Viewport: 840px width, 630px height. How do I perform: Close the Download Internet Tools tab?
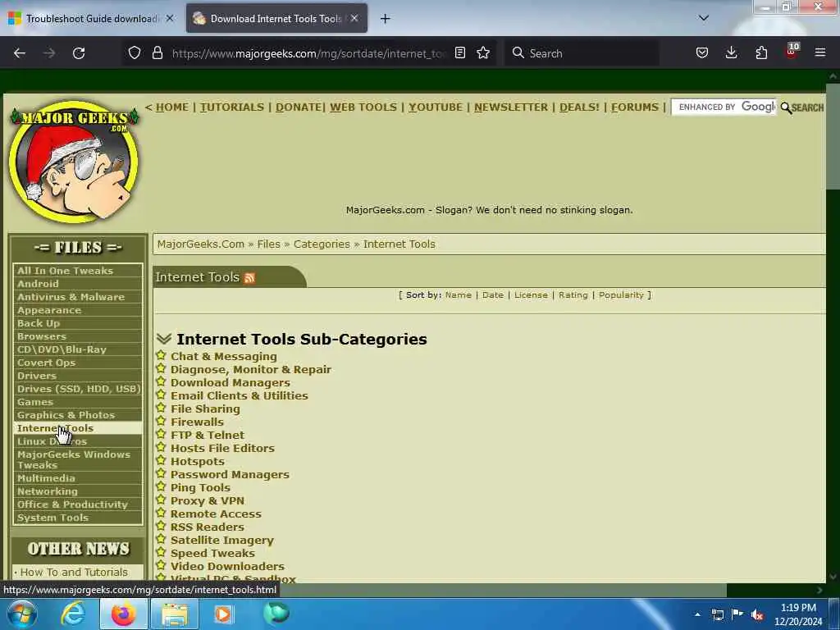354,18
